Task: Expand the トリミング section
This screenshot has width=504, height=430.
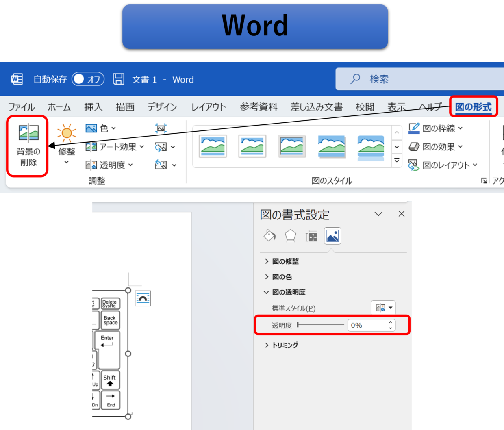Action: coord(282,345)
